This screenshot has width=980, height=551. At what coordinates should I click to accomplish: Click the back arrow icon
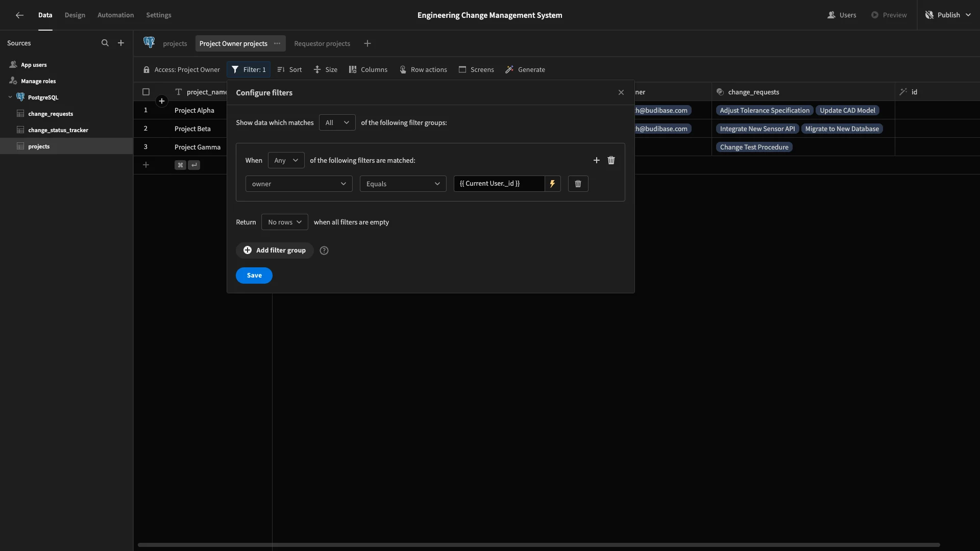pyautogui.click(x=19, y=15)
